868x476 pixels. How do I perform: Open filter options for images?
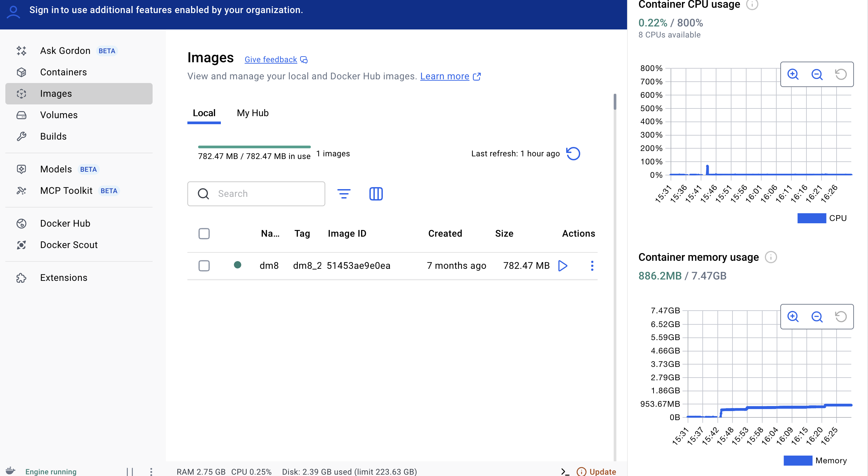pyautogui.click(x=344, y=194)
